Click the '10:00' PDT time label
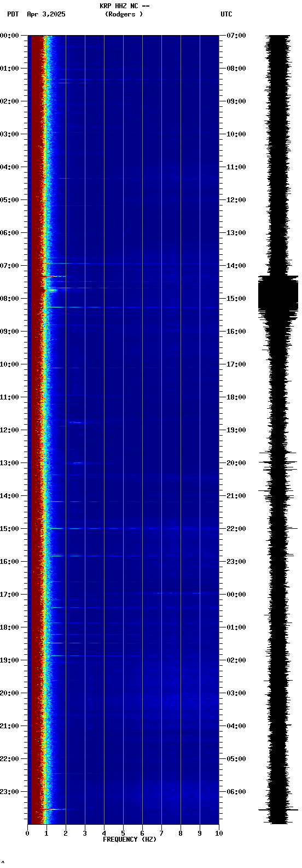 click(x=9, y=364)
